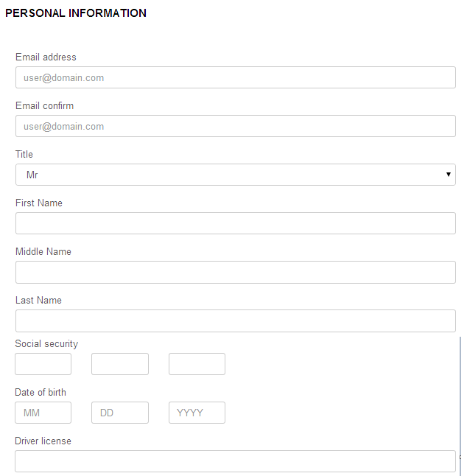Select the First Name field
467x476 pixels.
[x=236, y=223]
